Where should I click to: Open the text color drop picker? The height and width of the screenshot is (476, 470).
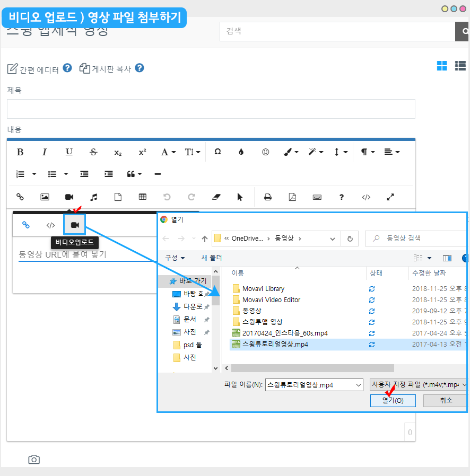point(241,152)
